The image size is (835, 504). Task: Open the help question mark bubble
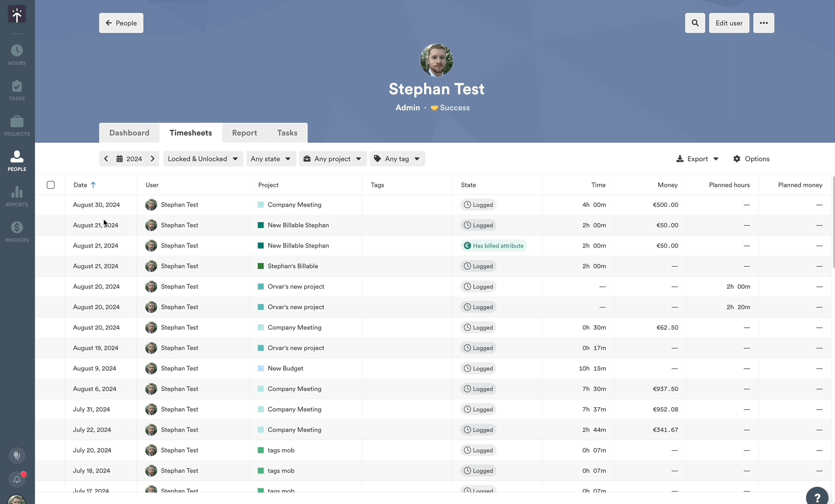[817, 496]
